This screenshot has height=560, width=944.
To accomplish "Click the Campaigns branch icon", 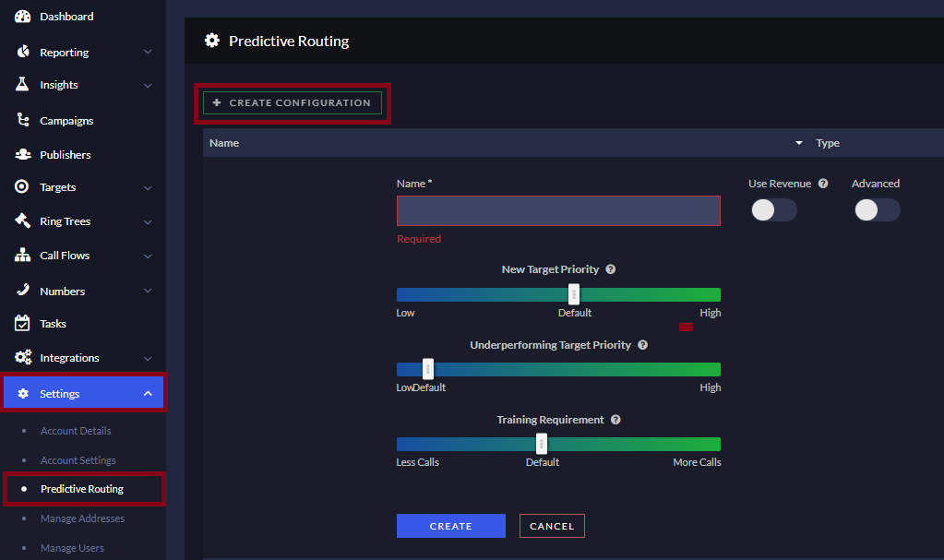I will tap(23, 120).
